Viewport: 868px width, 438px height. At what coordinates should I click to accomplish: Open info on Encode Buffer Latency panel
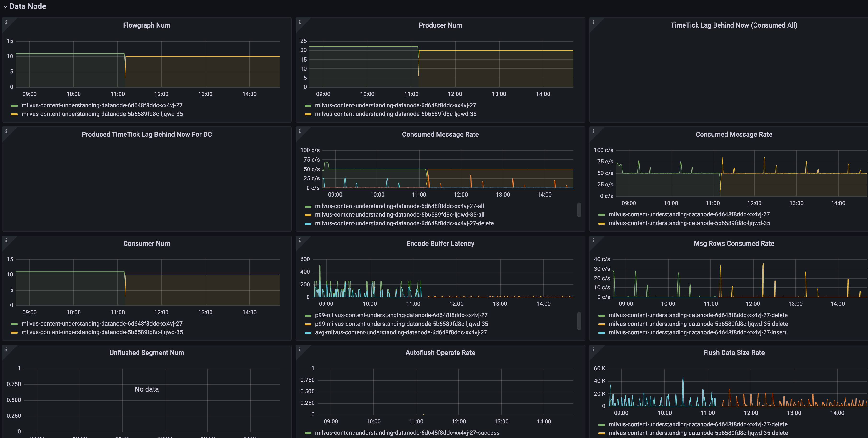point(300,240)
